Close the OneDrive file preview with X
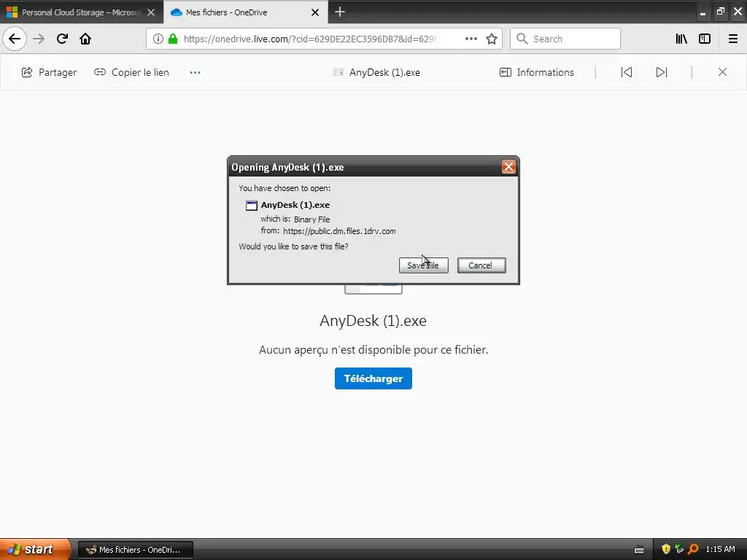747x560 pixels. point(722,72)
